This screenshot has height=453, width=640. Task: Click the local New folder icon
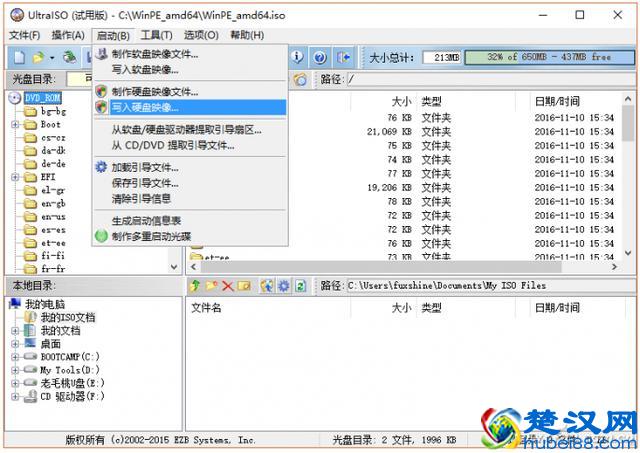coord(211,286)
